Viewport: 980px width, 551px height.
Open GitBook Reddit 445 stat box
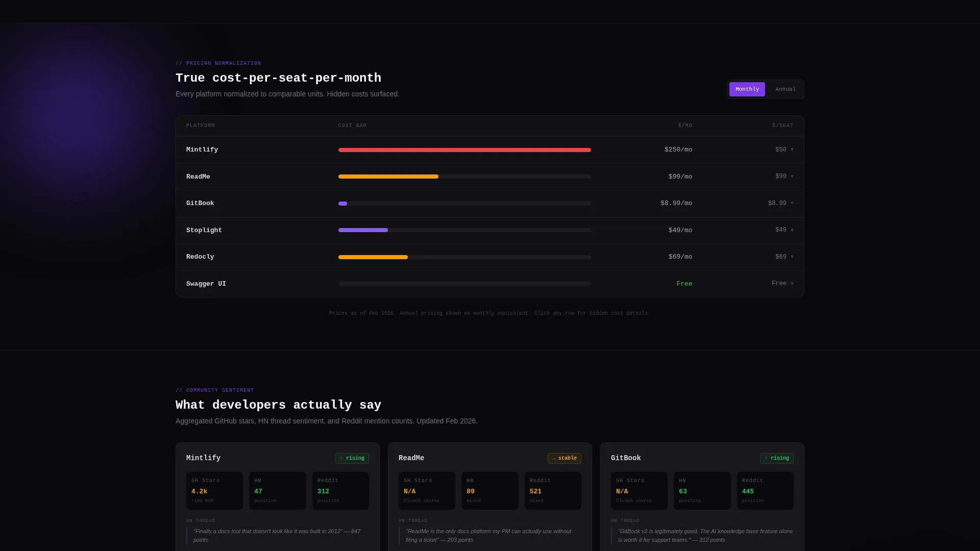coord(765,491)
